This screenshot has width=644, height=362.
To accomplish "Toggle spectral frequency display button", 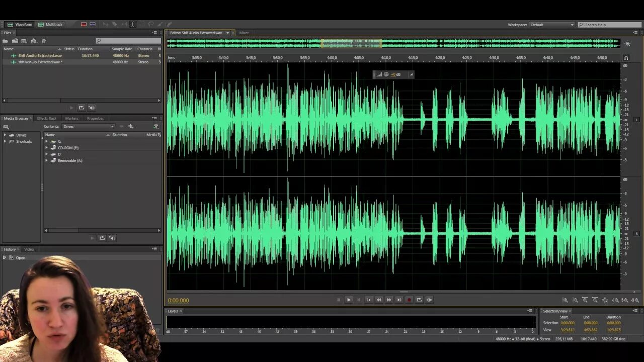I will (x=84, y=24).
